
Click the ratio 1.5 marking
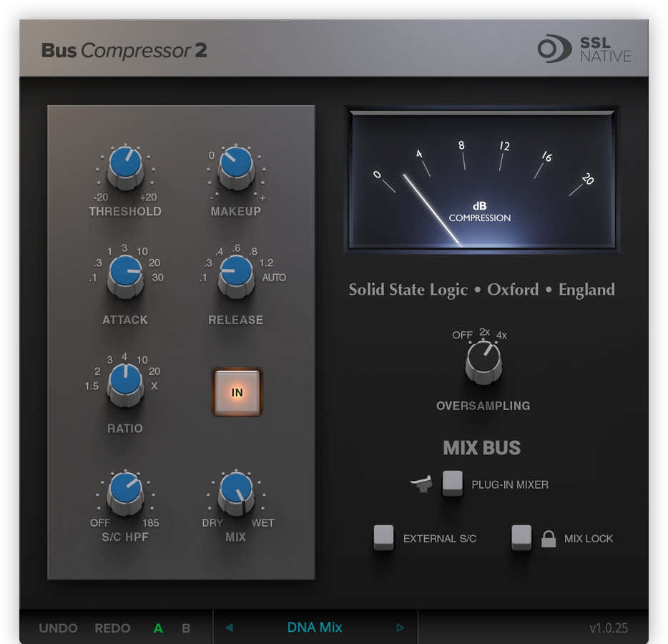[91, 386]
